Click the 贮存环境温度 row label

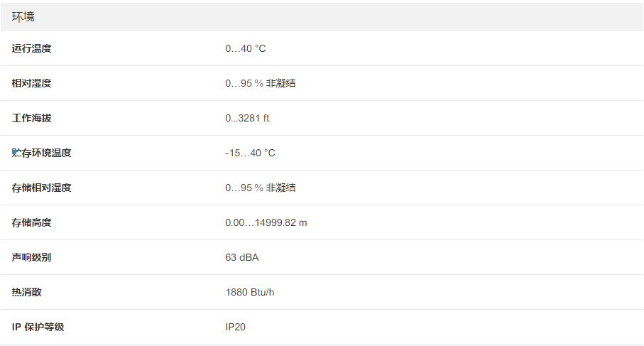[x=42, y=153]
